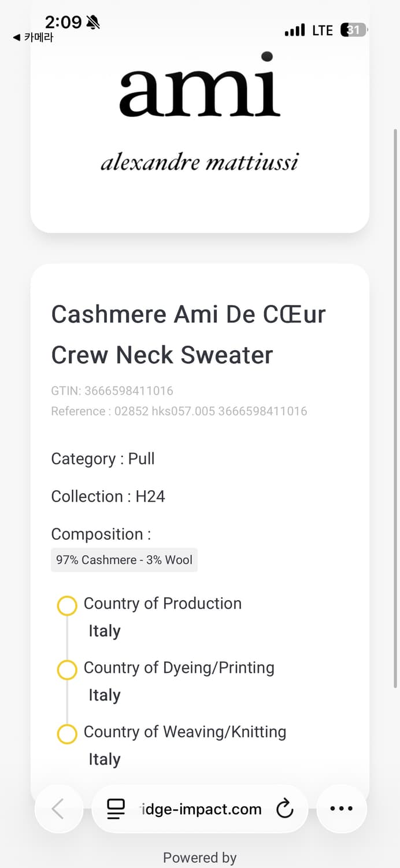Tap the Collection : H24 text
The height and width of the screenshot is (868, 400).
click(108, 496)
